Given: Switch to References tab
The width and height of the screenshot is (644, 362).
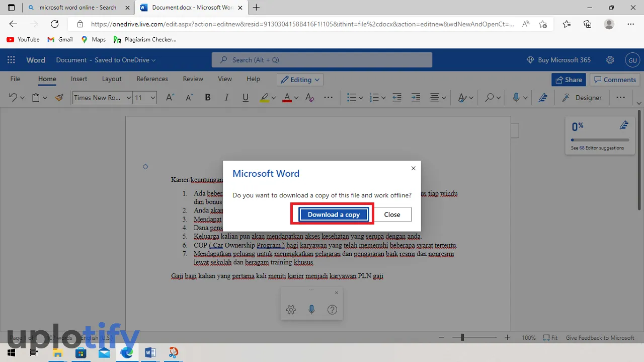Looking at the screenshot, I should coord(152,79).
